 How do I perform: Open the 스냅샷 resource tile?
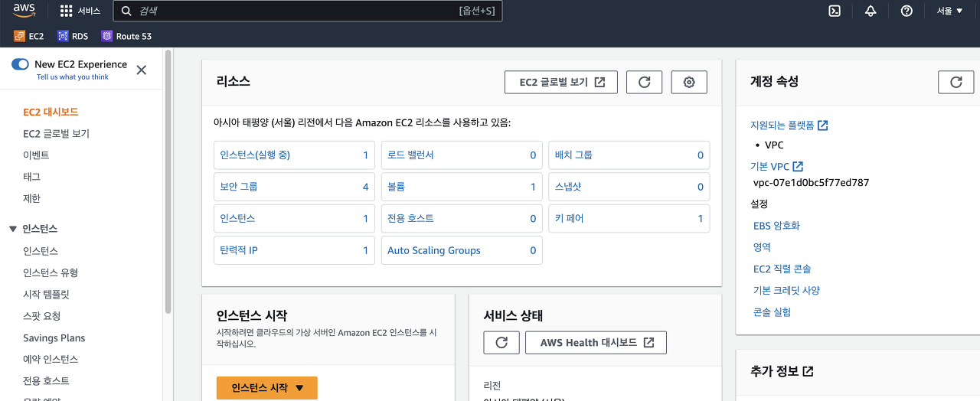[x=629, y=187]
